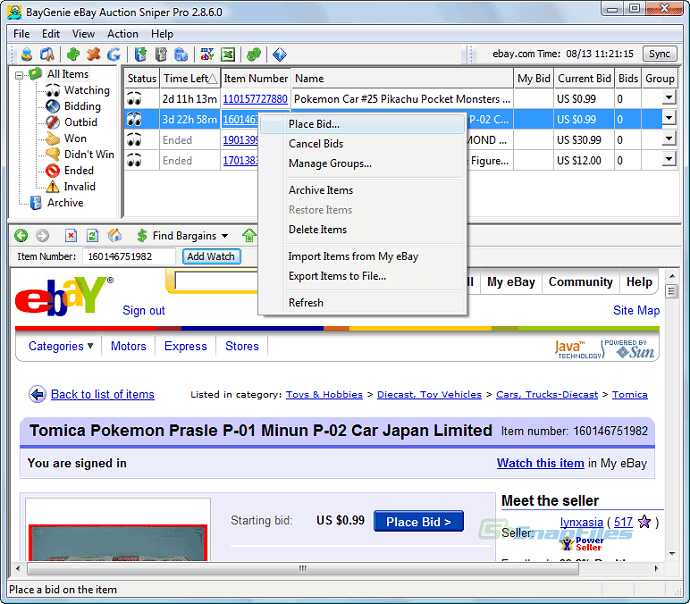Click the blue G refresh toolbar icon
The height and width of the screenshot is (604, 690).
click(x=114, y=55)
